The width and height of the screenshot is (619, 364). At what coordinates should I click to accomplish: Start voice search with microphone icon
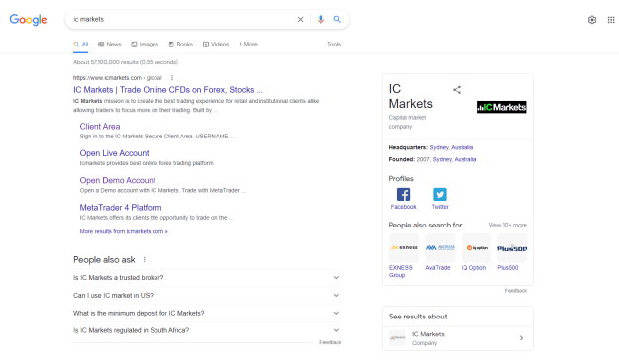click(x=321, y=20)
